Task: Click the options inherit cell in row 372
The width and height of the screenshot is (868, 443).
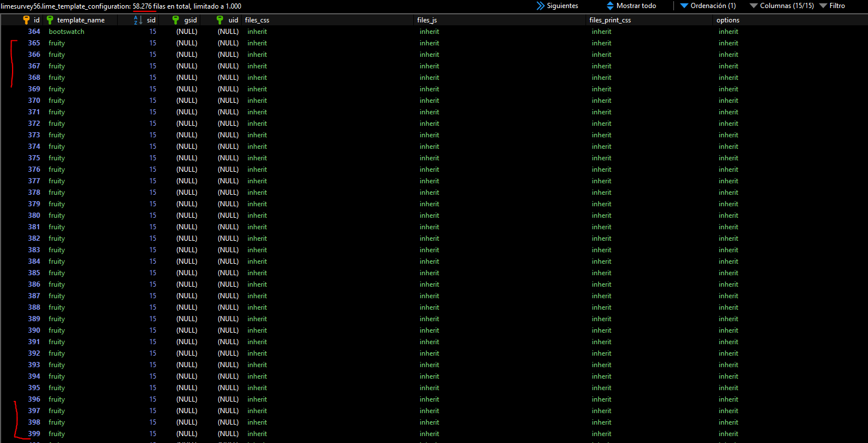Action: point(728,124)
